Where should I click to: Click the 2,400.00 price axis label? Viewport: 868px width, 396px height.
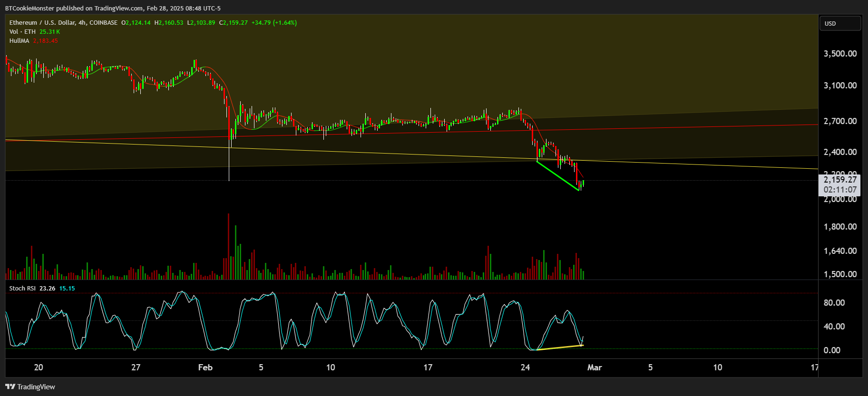click(x=840, y=152)
